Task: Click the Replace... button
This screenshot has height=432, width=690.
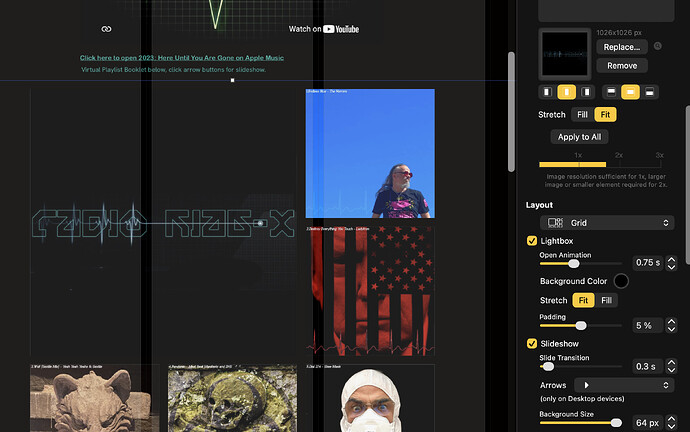Action: click(x=622, y=47)
